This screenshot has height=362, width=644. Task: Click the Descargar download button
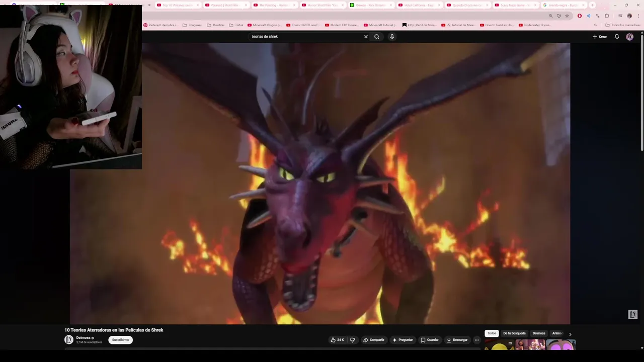pos(457,340)
